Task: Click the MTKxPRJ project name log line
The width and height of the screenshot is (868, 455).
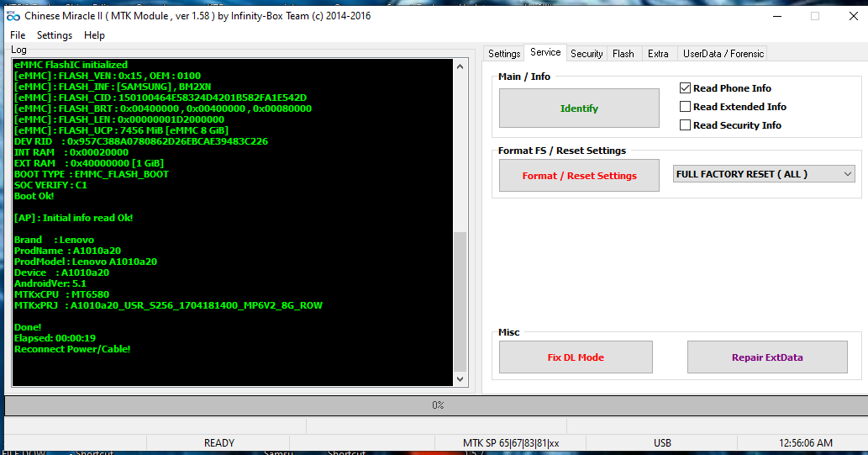Action: tap(168, 305)
